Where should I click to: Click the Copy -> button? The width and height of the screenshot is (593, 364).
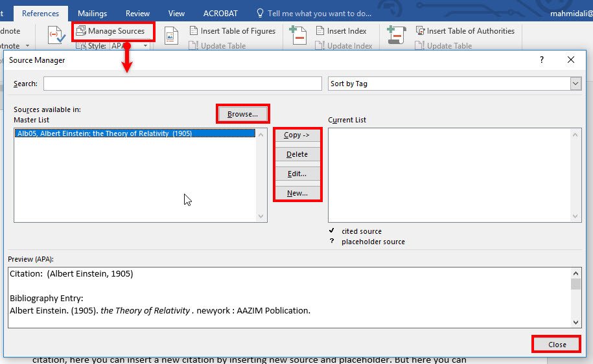point(297,135)
